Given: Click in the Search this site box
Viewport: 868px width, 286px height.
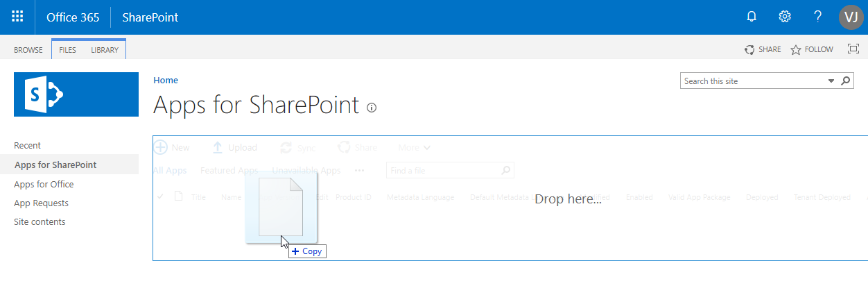Looking at the screenshot, I should (x=754, y=81).
